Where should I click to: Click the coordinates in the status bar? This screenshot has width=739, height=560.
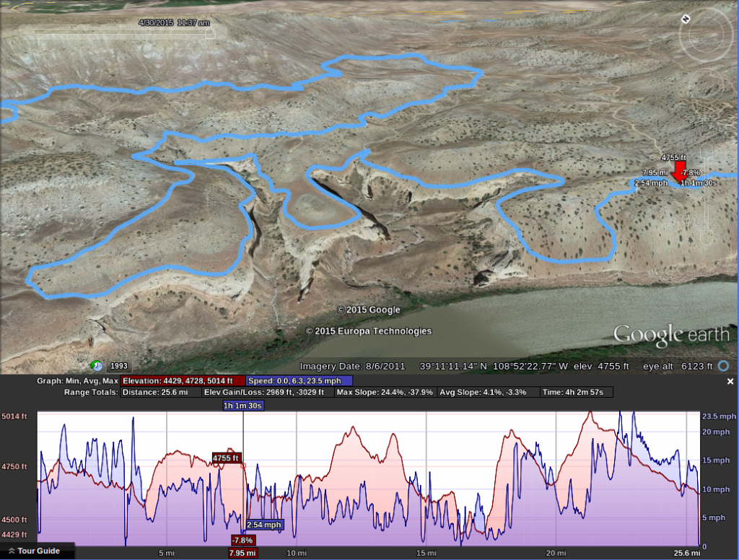(494, 367)
